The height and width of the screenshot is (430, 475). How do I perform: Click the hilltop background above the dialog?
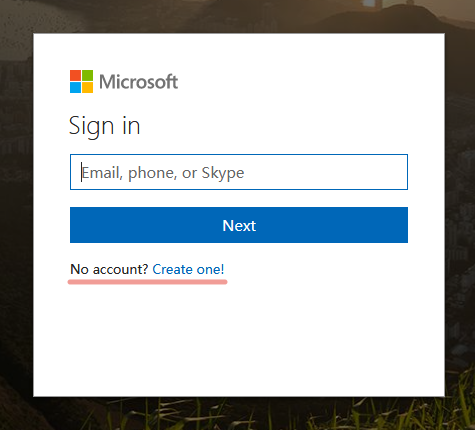[x=239, y=16]
